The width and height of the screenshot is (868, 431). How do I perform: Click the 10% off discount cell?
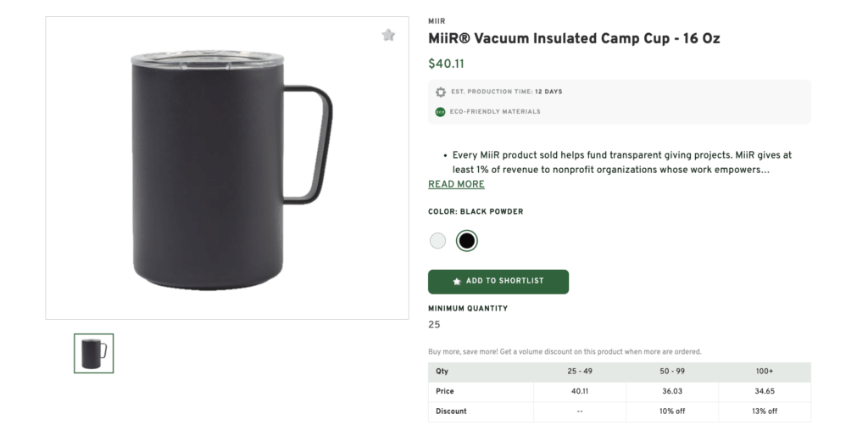point(672,411)
